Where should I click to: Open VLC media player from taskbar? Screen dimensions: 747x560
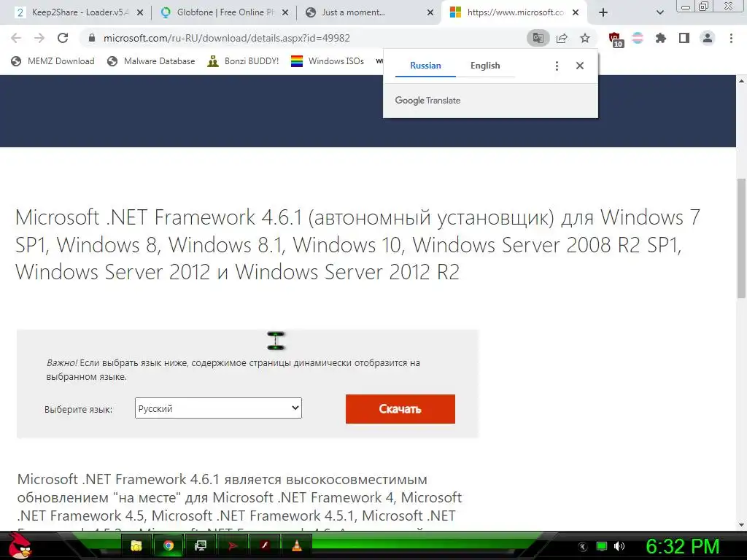(x=296, y=545)
